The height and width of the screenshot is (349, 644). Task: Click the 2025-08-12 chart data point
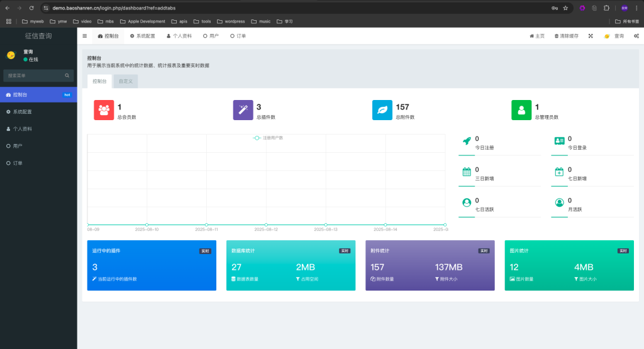[x=266, y=224]
